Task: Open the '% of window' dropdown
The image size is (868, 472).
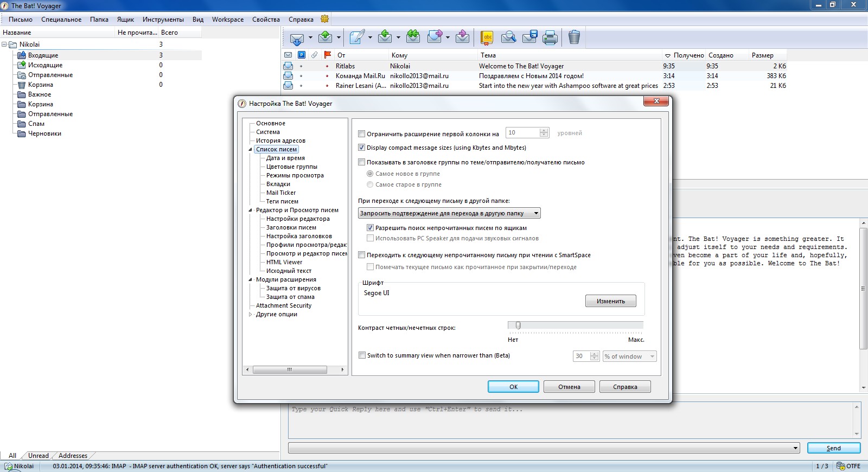Action: (630, 356)
